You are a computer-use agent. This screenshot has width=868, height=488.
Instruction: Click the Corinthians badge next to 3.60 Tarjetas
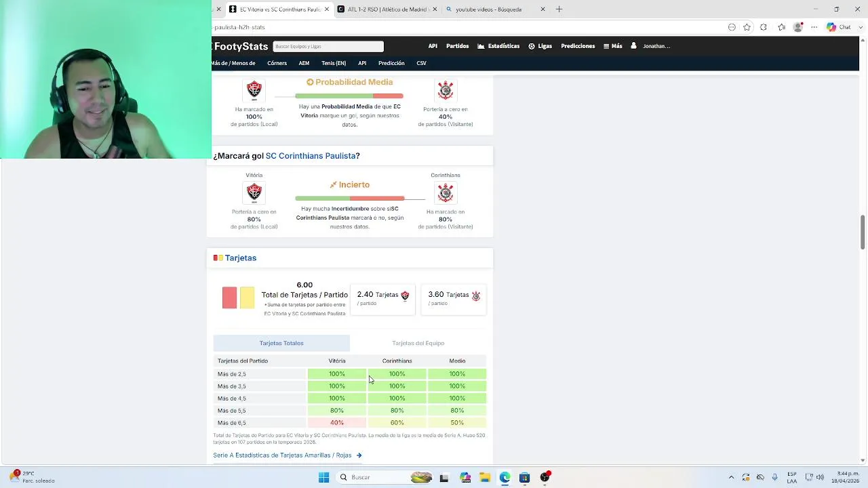[476, 296]
